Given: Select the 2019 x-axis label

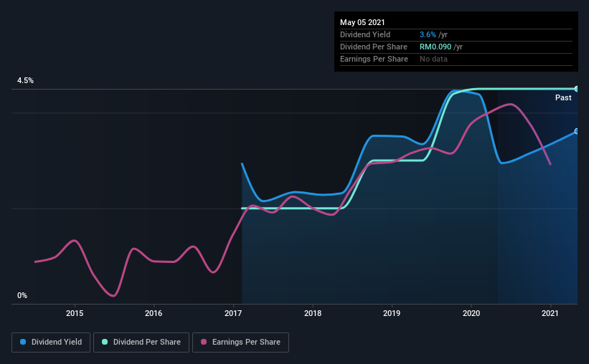Looking at the screenshot, I should (392, 313).
